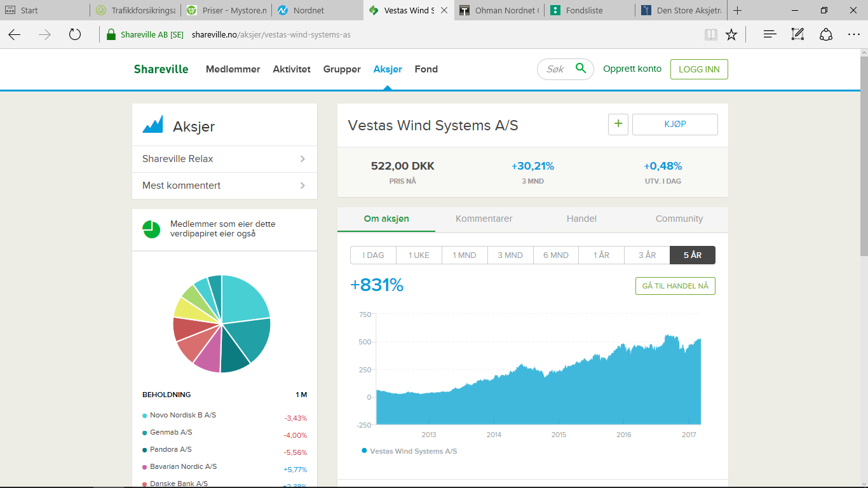Select the 6 MND time range

556,255
